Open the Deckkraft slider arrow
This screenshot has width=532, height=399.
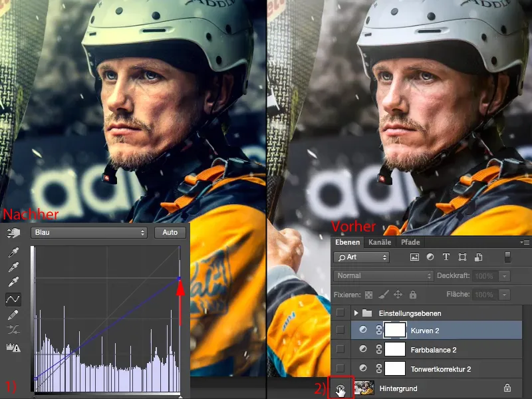click(x=505, y=276)
